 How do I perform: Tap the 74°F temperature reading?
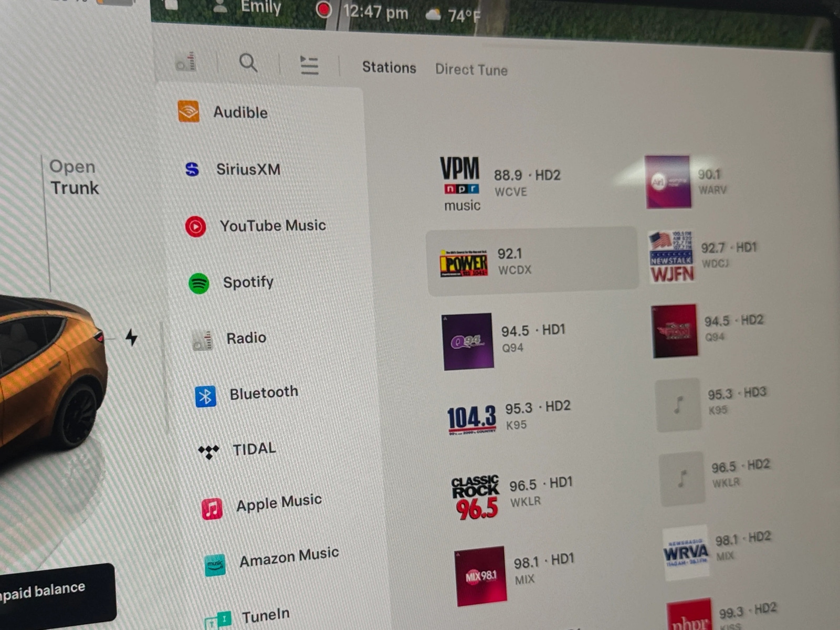[x=464, y=16]
